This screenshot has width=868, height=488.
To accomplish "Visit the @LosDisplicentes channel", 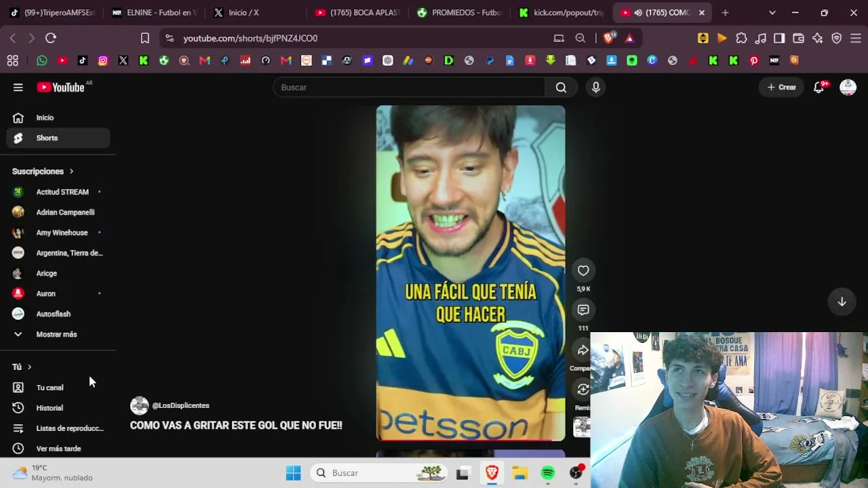I will (180, 405).
